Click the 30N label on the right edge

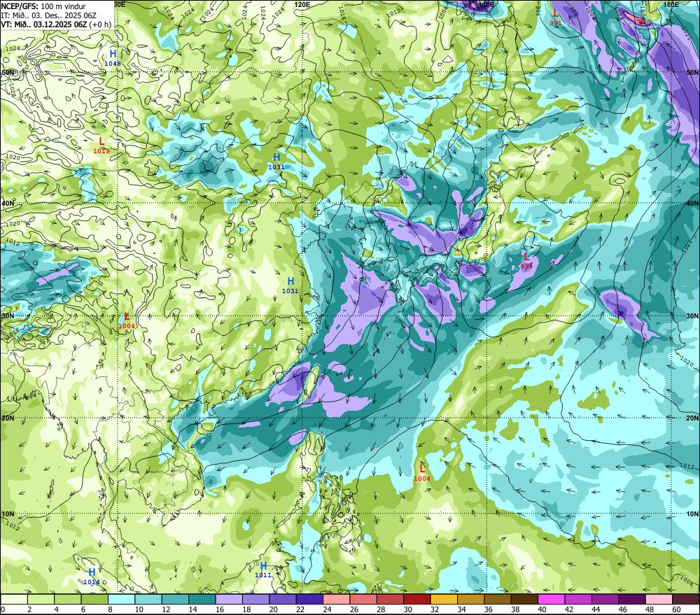[x=692, y=316]
